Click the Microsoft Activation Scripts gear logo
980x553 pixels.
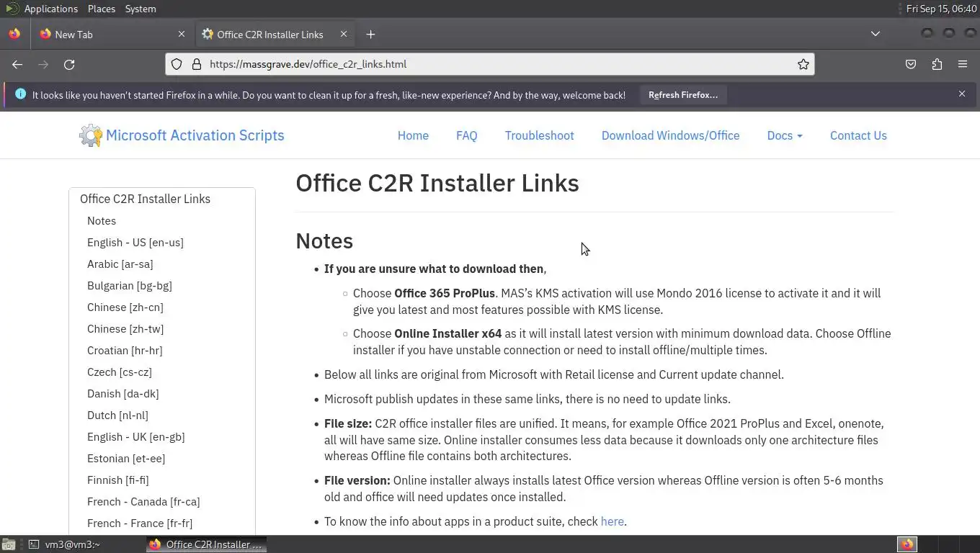[91, 135]
